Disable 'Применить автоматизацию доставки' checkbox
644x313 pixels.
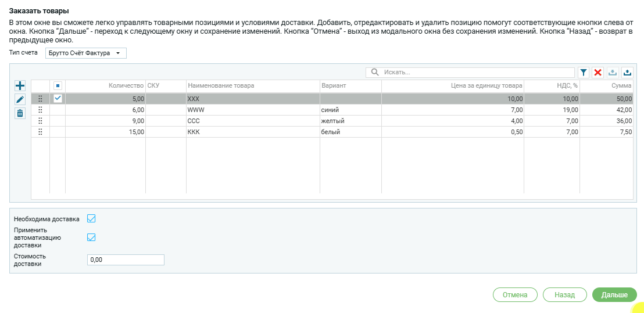[x=91, y=237]
